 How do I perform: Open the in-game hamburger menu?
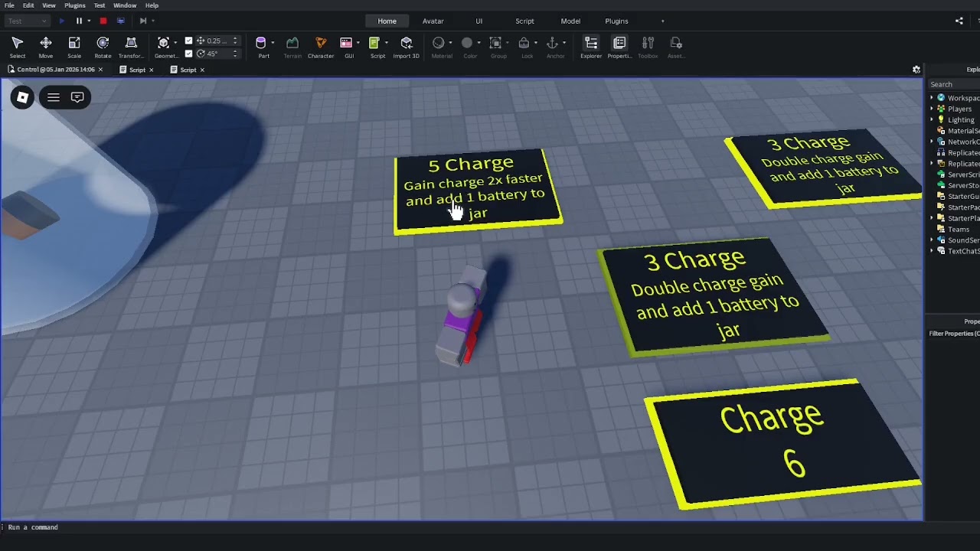[x=54, y=97]
